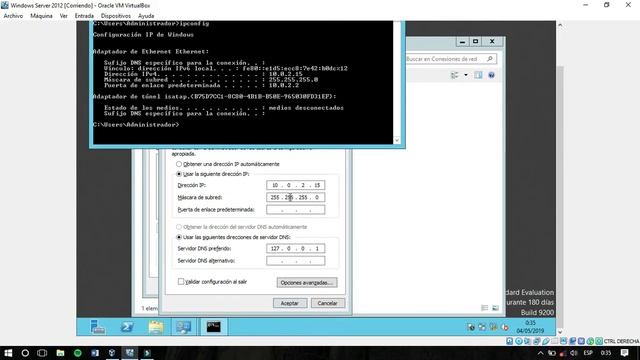Viewport: 640px width, 360px height.
Task: Click the search magnifier in Conexiones de red
Action: tap(490, 59)
